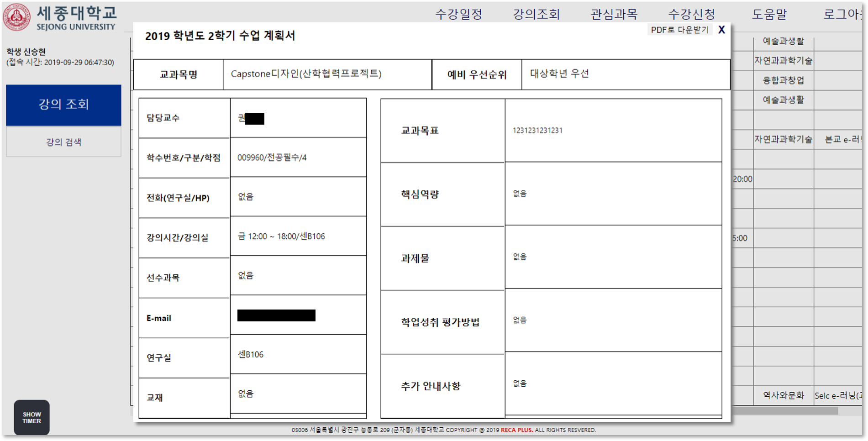Open 강의 검색 in the sidebar
Screen dimensions: 868x441
tap(63, 142)
